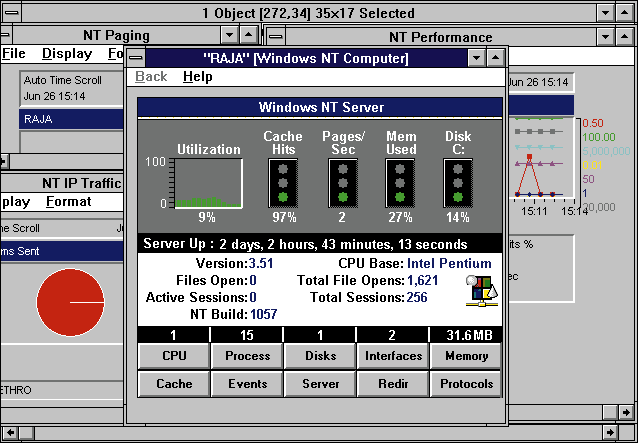Click the Version 3.51 value
This screenshot has height=443, width=638.
coord(261,264)
